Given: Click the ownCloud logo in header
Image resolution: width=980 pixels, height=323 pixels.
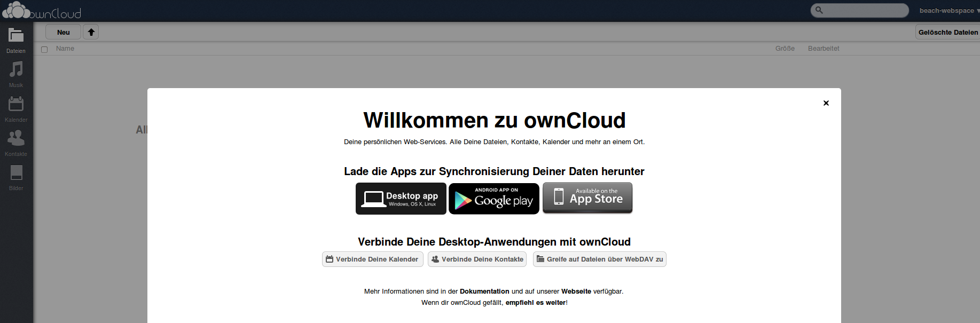Looking at the screenshot, I should (x=42, y=11).
